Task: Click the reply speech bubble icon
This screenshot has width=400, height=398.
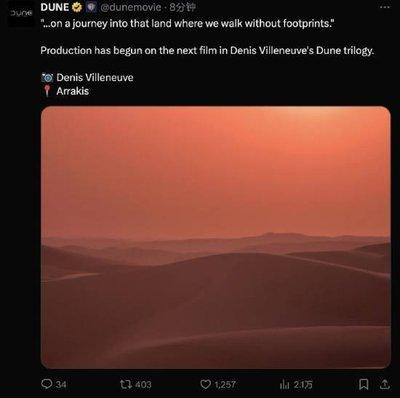Action: [46, 384]
